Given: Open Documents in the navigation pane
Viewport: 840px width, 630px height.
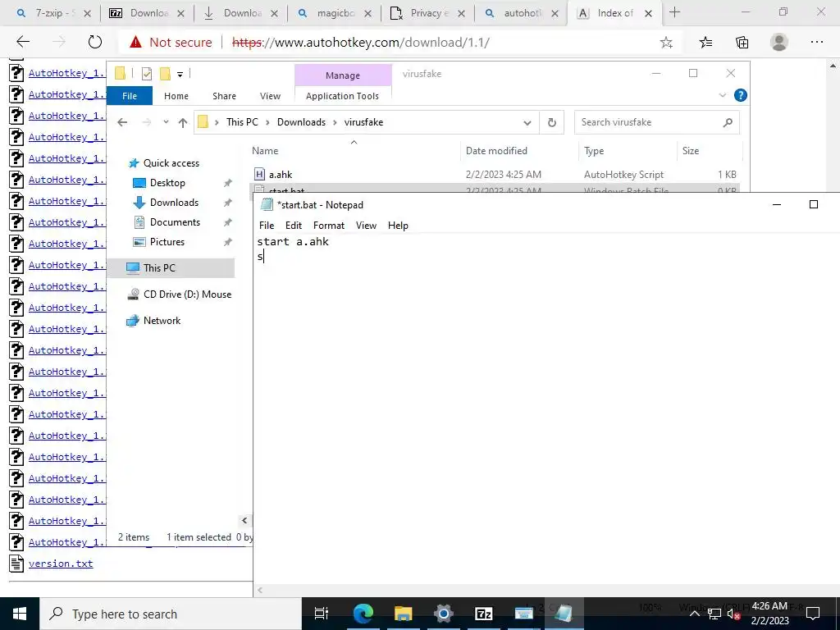Looking at the screenshot, I should 175,222.
